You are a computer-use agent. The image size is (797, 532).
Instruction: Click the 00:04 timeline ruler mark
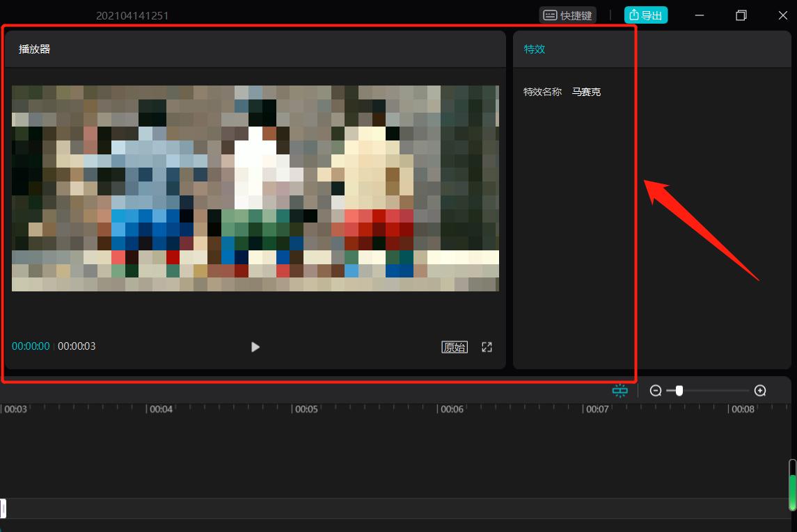(x=161, y=410)
